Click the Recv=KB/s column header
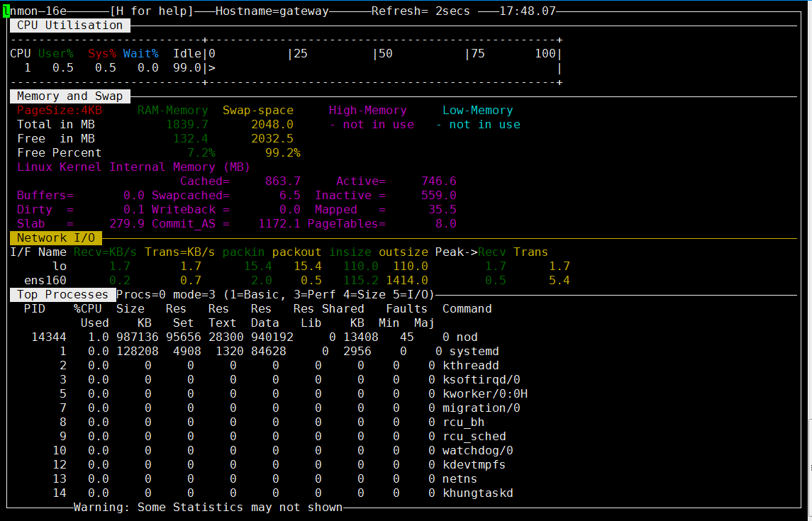The width and height of the screenshot is (812, 521). [105, 252]
